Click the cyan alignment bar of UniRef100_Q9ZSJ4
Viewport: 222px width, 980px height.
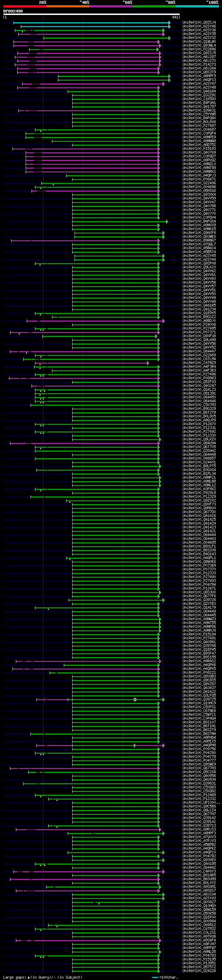[92, 23]
